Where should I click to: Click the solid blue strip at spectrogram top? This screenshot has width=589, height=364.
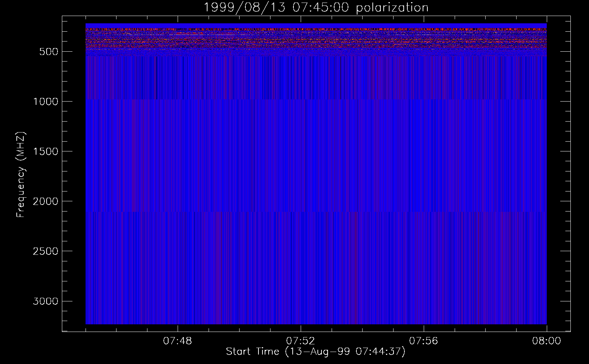coord(315,25)
